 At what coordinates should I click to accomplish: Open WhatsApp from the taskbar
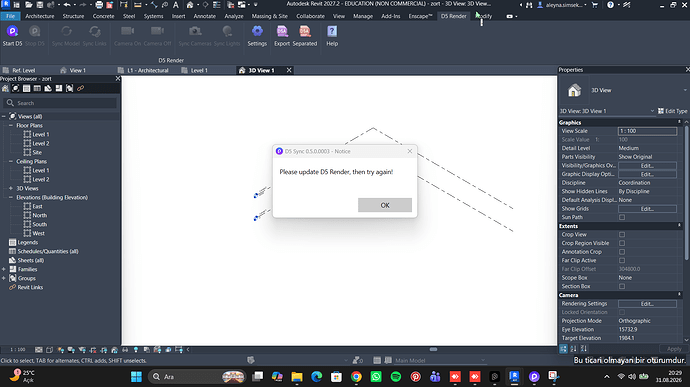(376, 376)
